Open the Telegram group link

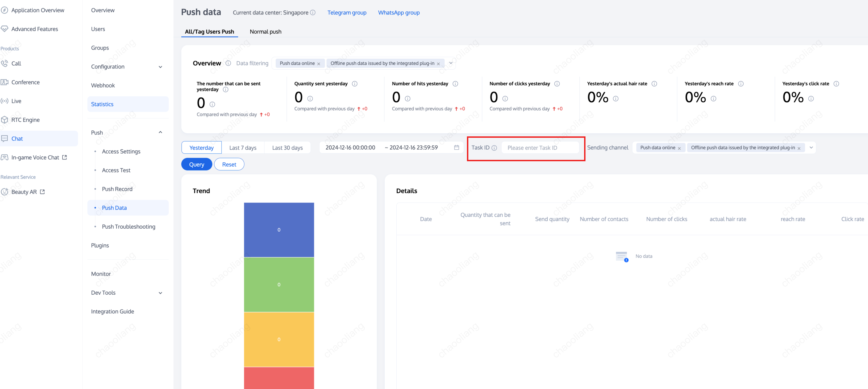pyautogui.click(x=346, y=13)
